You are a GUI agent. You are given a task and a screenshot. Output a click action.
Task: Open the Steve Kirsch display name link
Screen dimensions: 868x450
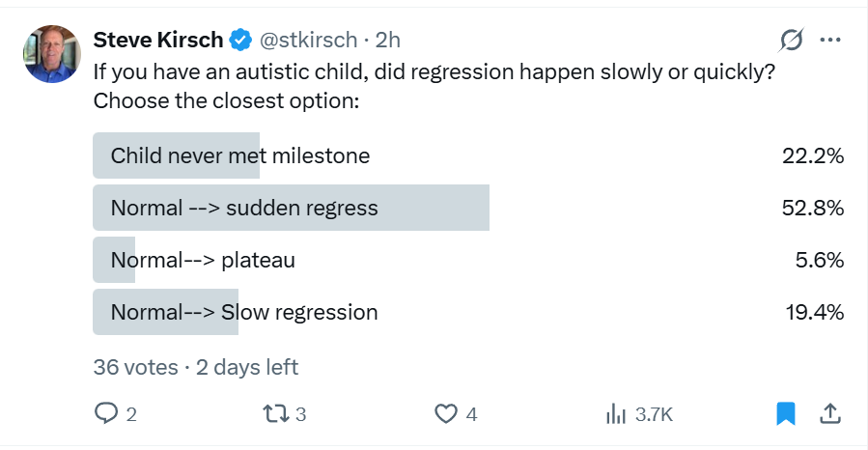(158, 40)
